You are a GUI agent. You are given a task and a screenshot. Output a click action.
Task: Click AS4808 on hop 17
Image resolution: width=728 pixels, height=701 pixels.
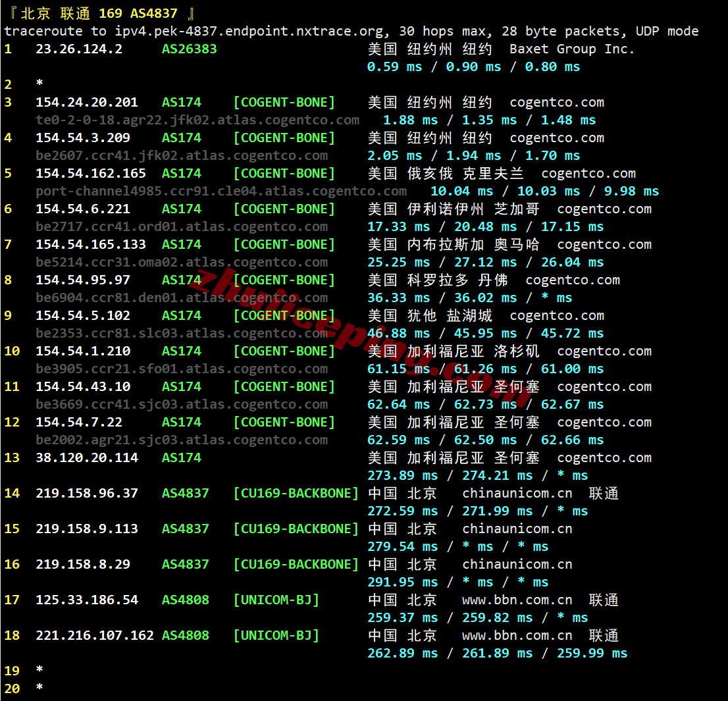pyautogui.click(x=185, y=600)
